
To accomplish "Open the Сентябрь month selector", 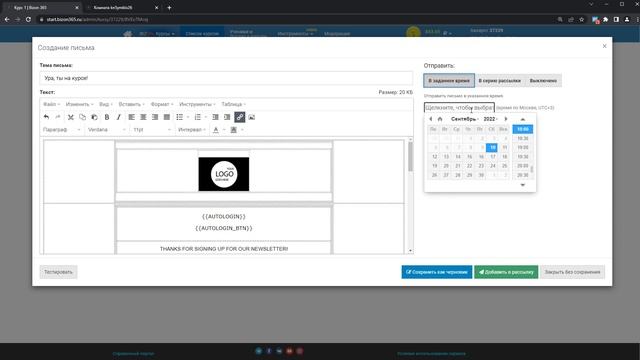I will pyautogui.click(x=465, y=119).
